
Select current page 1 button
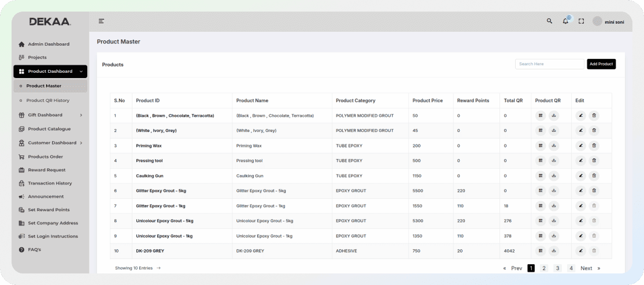(531, 268)
